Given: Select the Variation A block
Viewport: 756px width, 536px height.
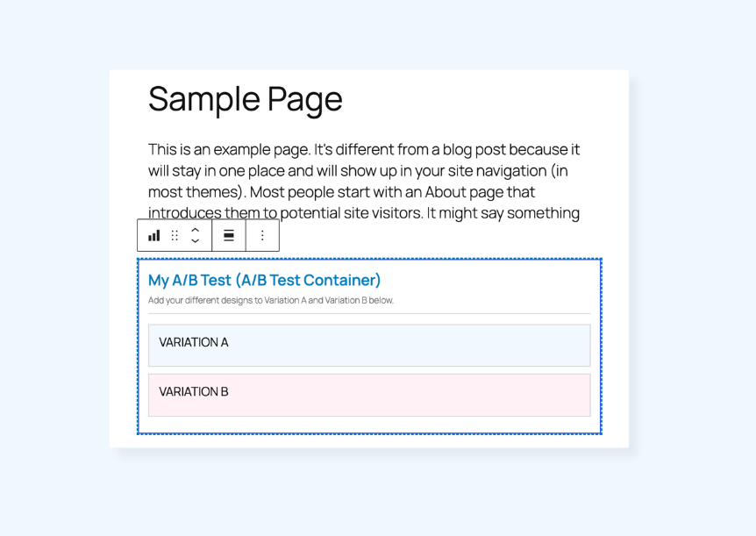Looking at the screenshot, I should tap(369, 346).
